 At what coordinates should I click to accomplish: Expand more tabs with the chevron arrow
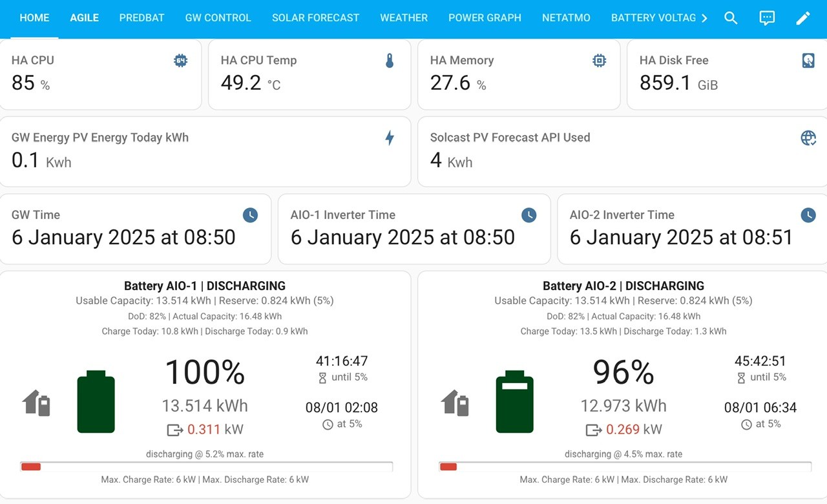click(704, 18)
